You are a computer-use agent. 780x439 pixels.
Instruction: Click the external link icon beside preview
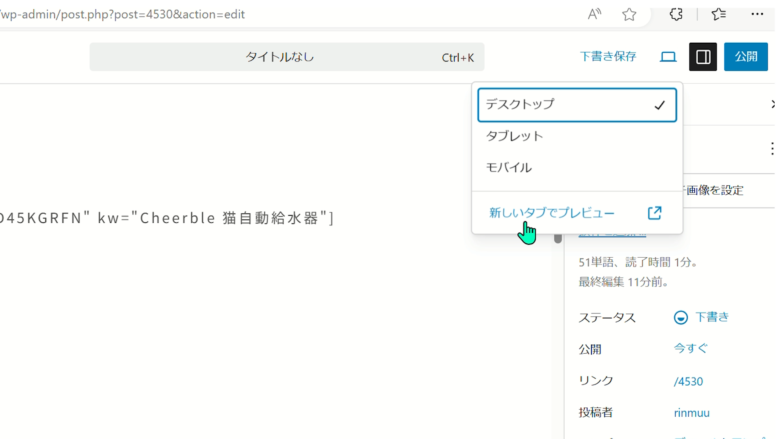(655, 213)
